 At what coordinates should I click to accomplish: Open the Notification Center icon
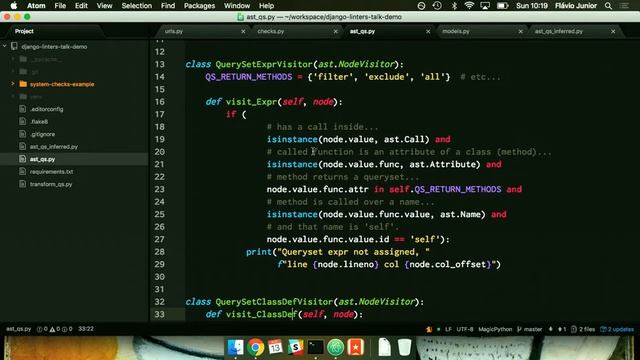tap(624, 6)
